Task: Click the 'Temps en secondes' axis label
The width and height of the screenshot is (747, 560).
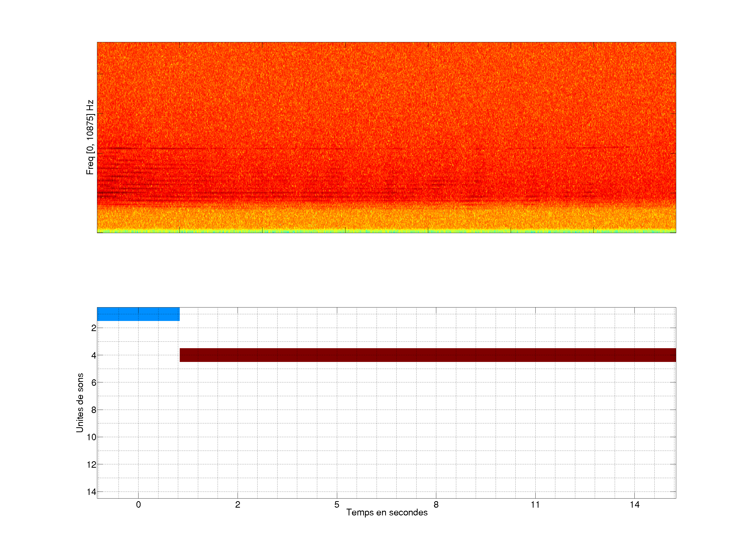Action: coord(387,512)
